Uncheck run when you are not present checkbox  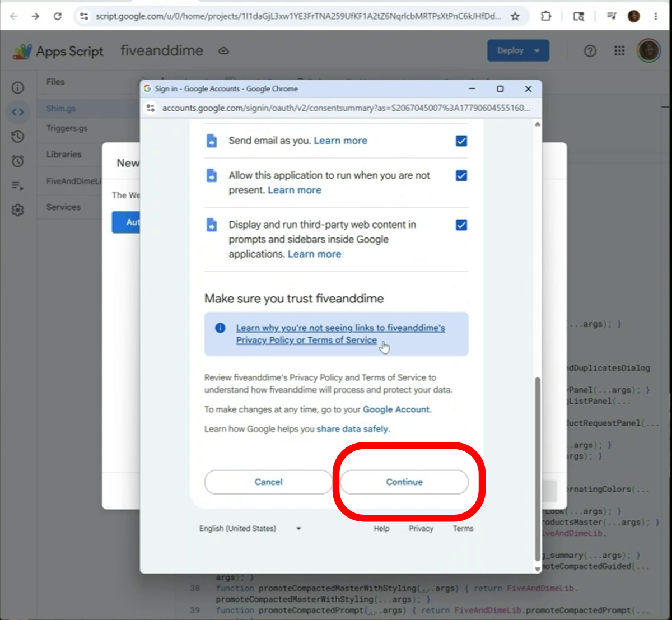click(461, 175)
